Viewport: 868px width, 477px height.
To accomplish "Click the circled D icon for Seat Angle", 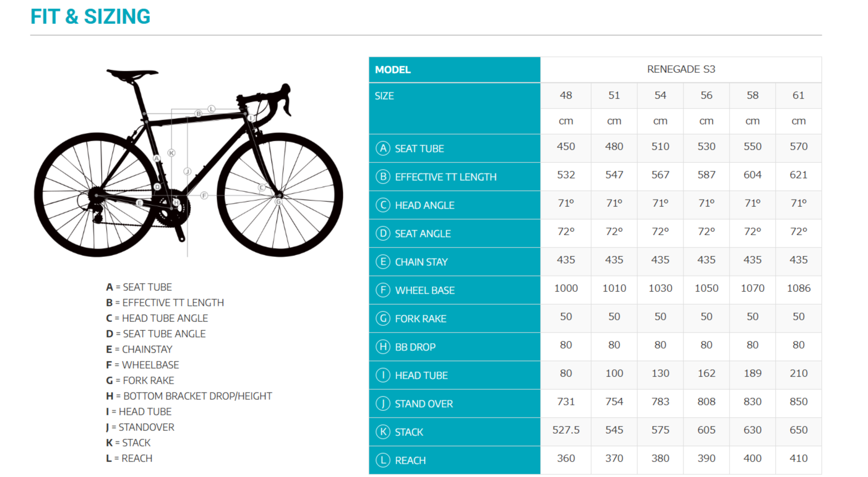I will tap(382, 233).
